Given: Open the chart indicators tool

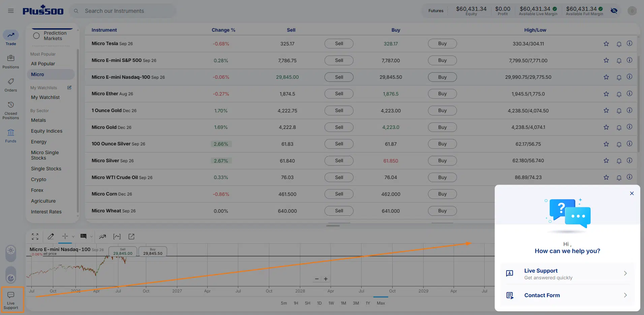Looking at the screenshot, I should tap(102, 237).
